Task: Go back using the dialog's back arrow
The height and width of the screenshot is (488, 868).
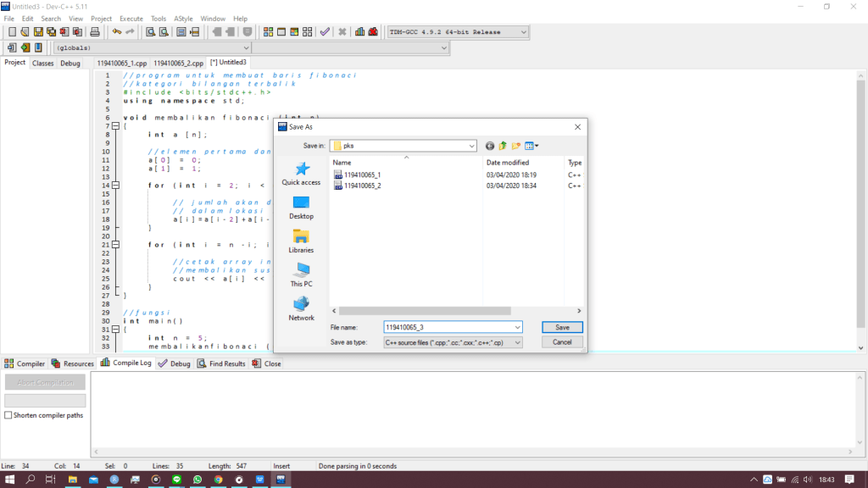Action: pyautogui.click(x=490, y=146)
